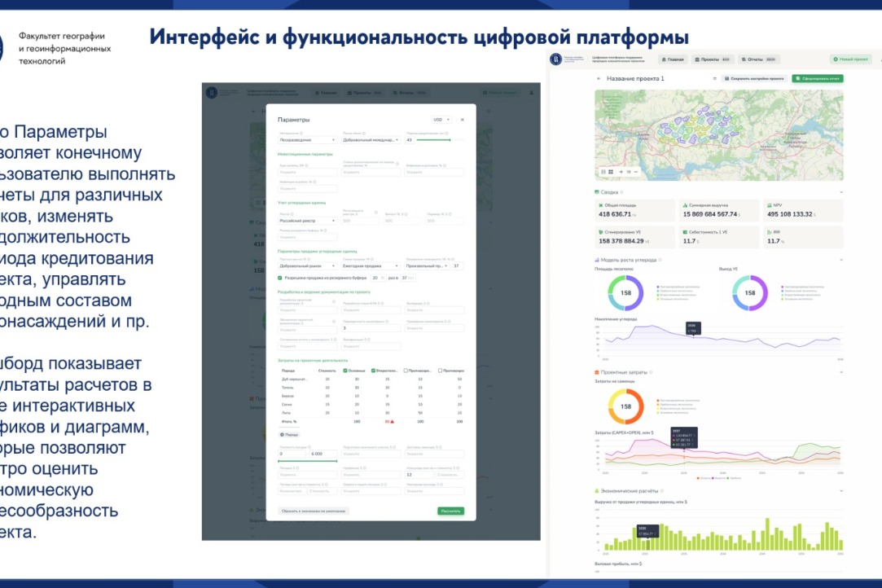Open the USD currency dropdown

click(441, 120)
